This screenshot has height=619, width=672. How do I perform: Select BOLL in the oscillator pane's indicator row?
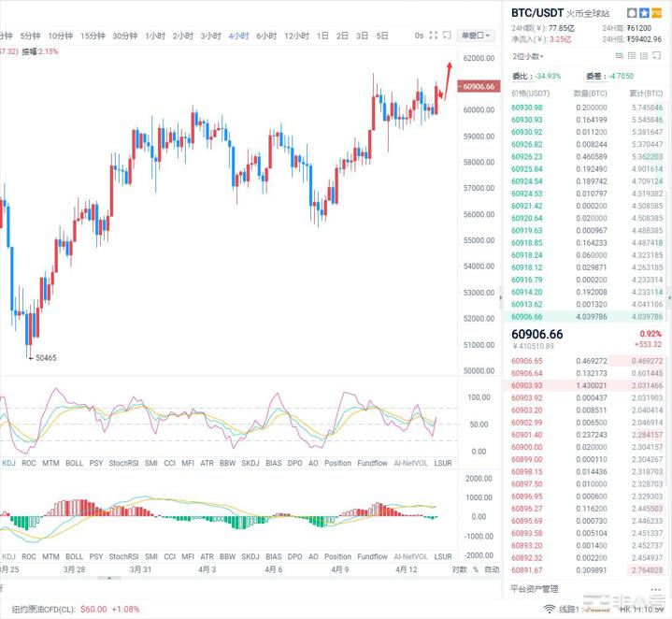point(74,463)
